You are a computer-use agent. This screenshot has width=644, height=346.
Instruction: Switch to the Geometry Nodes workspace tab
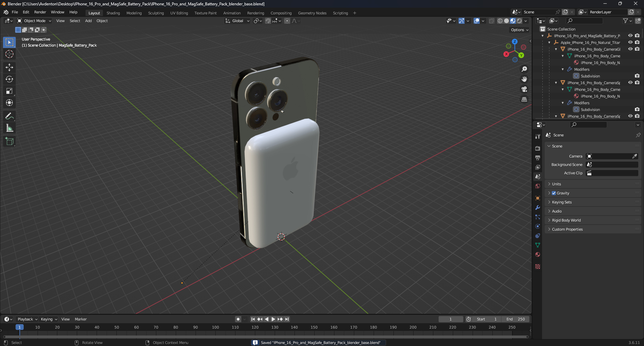[x=312, y=13]
